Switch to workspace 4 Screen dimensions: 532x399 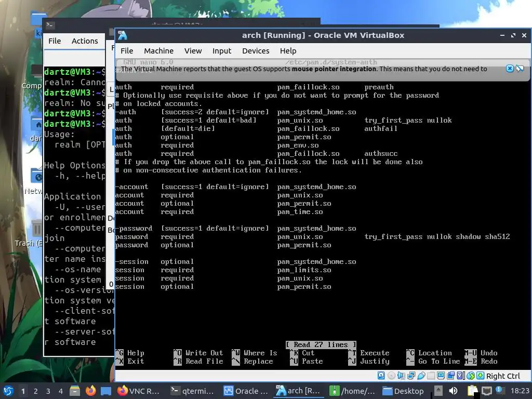pyautogui.click(x=61, y=391)
